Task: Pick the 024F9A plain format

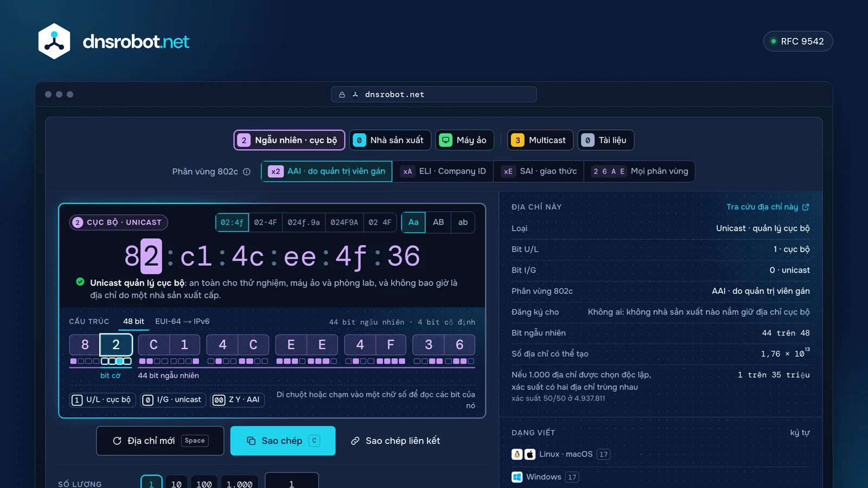Action: click(344, 222)
